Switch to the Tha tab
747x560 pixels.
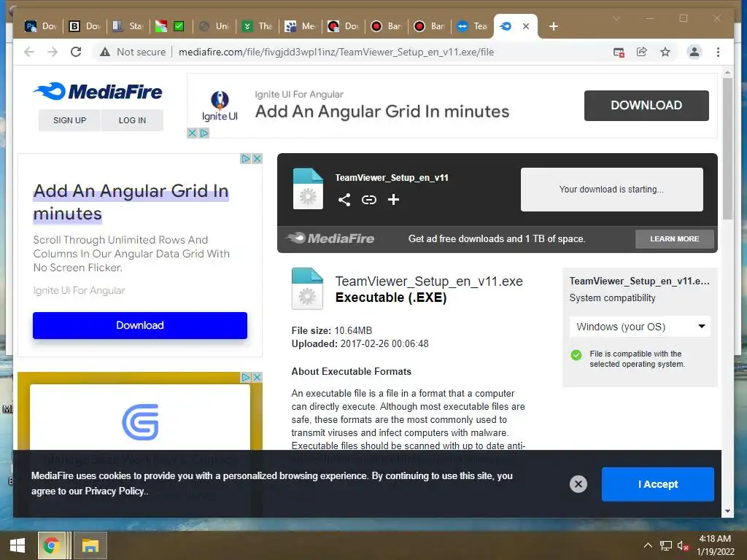tap(258, 26)
